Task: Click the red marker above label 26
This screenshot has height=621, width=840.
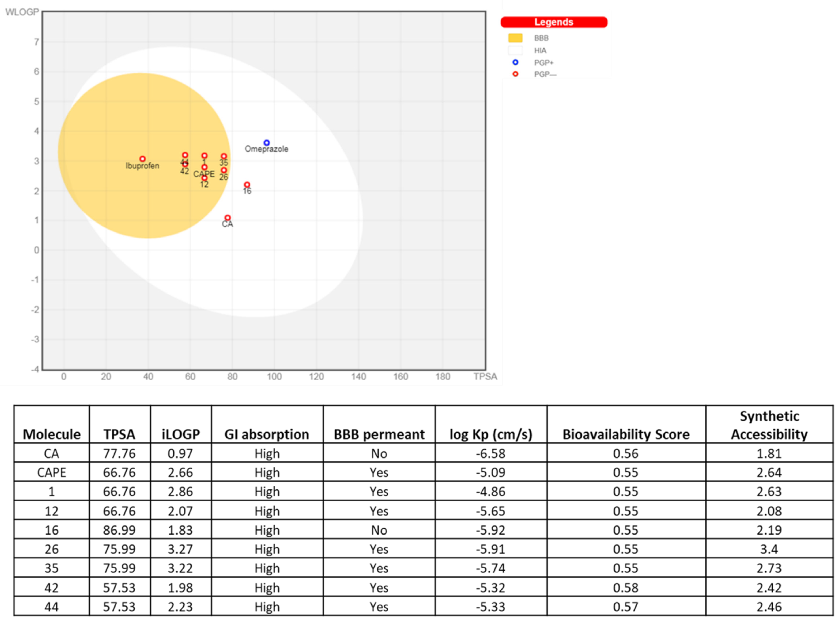Action: [x=224, y=170]
